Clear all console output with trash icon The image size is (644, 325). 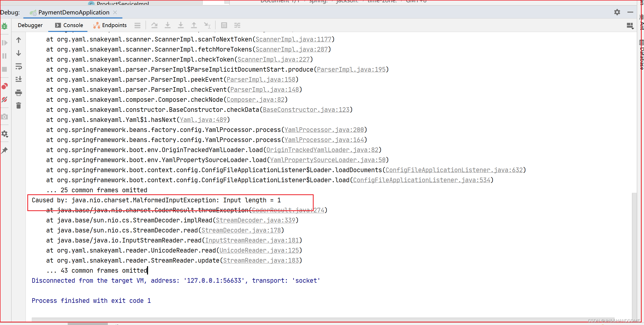point(19,105)
